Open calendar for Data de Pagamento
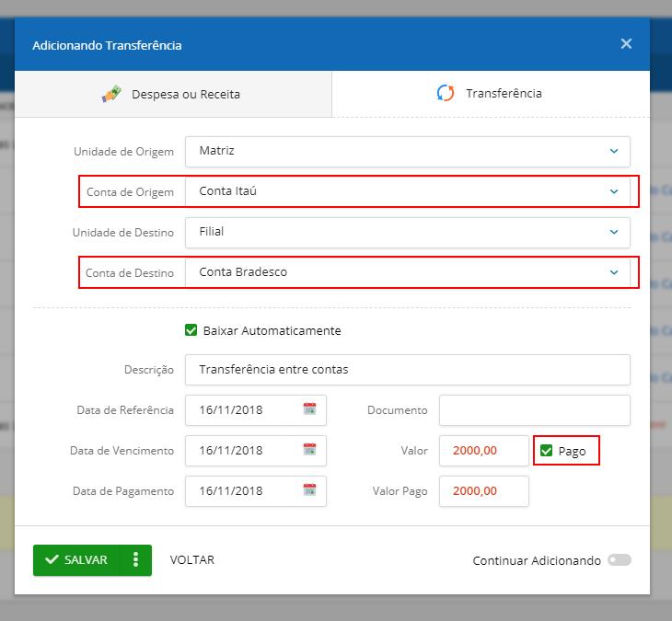 tap(309, 490)
